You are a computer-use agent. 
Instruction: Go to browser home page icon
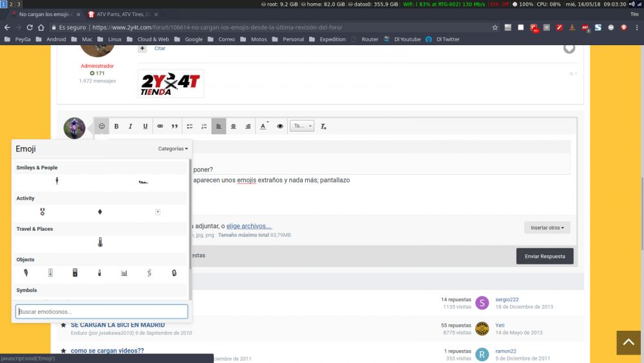click(41, 28)
